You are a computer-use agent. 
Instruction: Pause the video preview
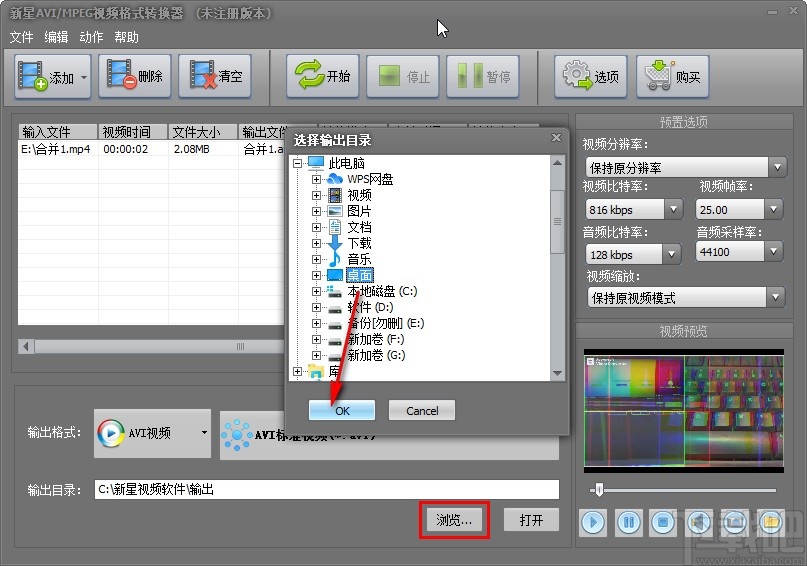click(x=628, y=523)
